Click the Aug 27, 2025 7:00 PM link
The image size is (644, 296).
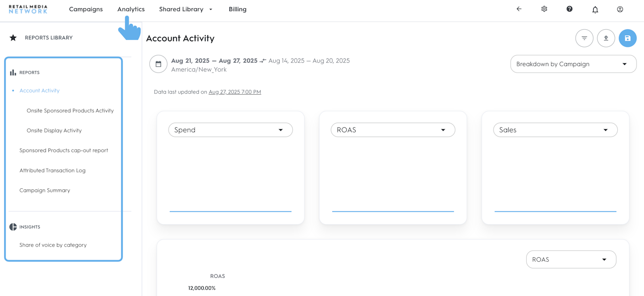pyautogui.click(x=234, y=92)
